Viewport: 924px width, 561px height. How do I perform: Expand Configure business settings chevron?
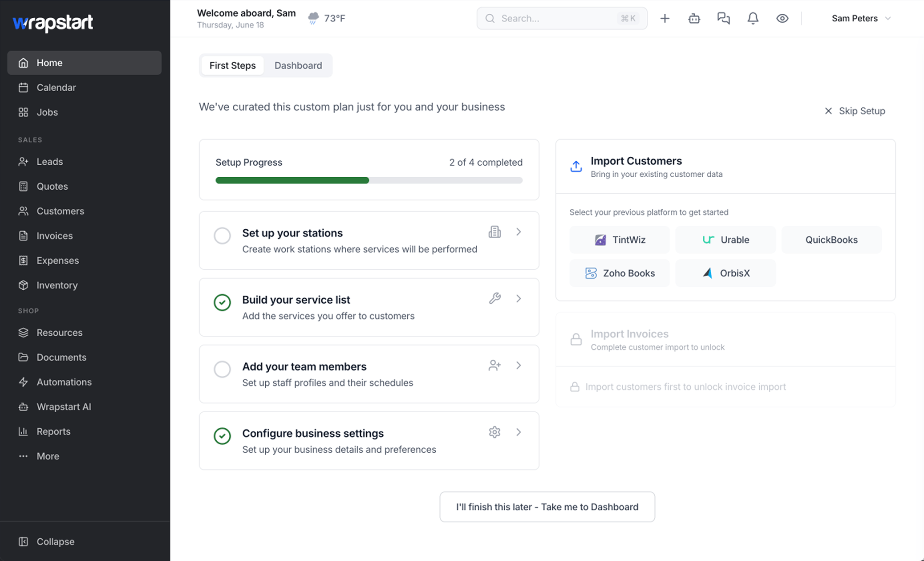coord(519,432)
